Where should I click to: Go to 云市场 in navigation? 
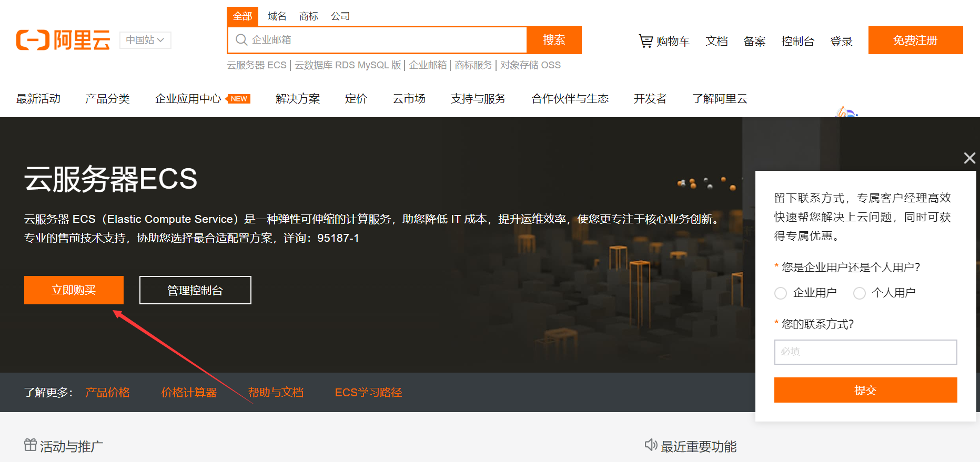pyautogui.click(x=409, y=99)
